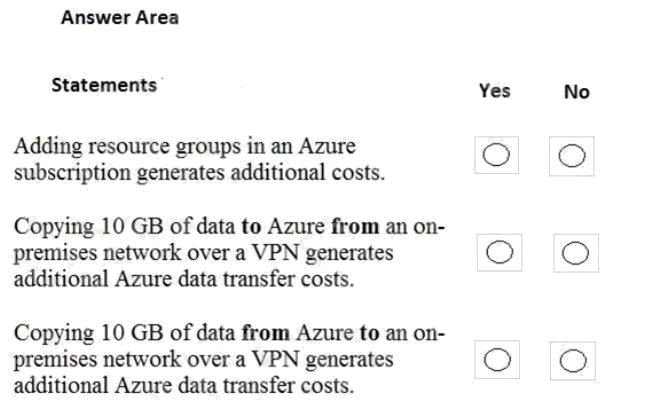Click the statement about copying data from Azure
The width and height of the screenshot is (659, 412).
pyautogui.click(x=227, y=358)
